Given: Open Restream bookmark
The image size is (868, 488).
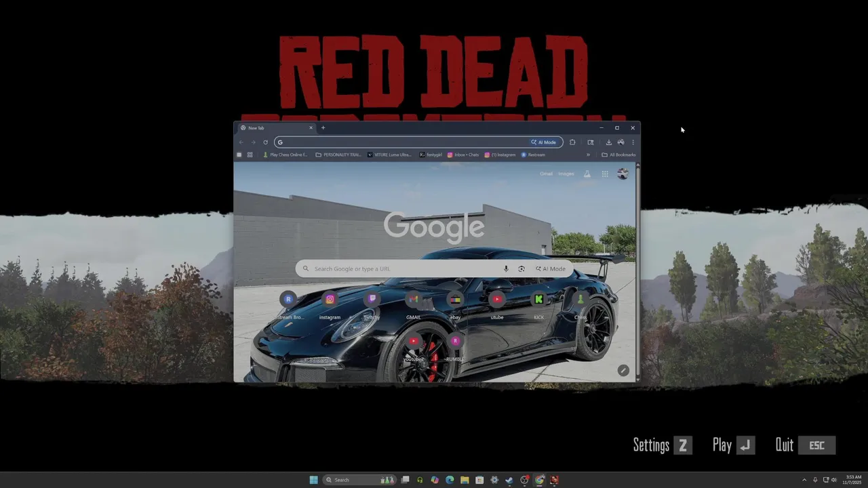Looking at the screenshot, I should tap(533, 155).
